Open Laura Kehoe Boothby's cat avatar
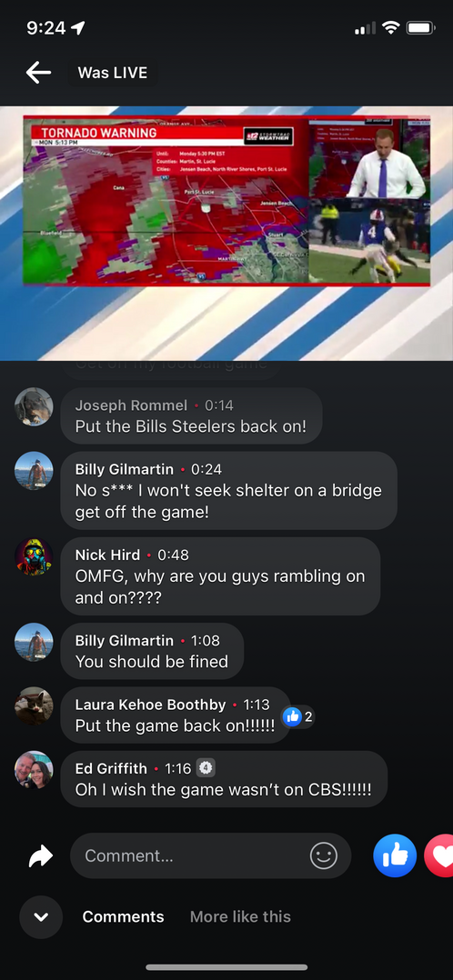 pyautogui.click(x=34, y=706)
